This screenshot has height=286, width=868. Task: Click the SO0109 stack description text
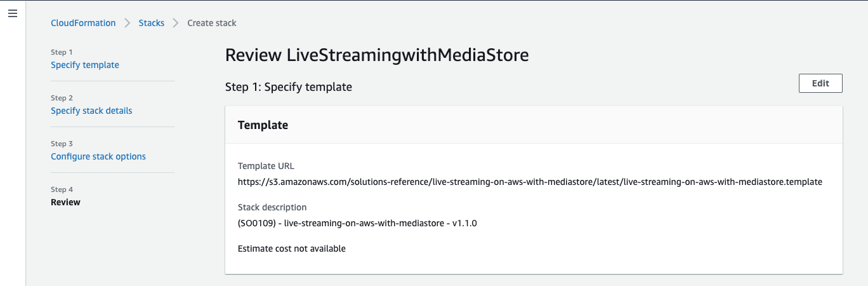point(357,223)
